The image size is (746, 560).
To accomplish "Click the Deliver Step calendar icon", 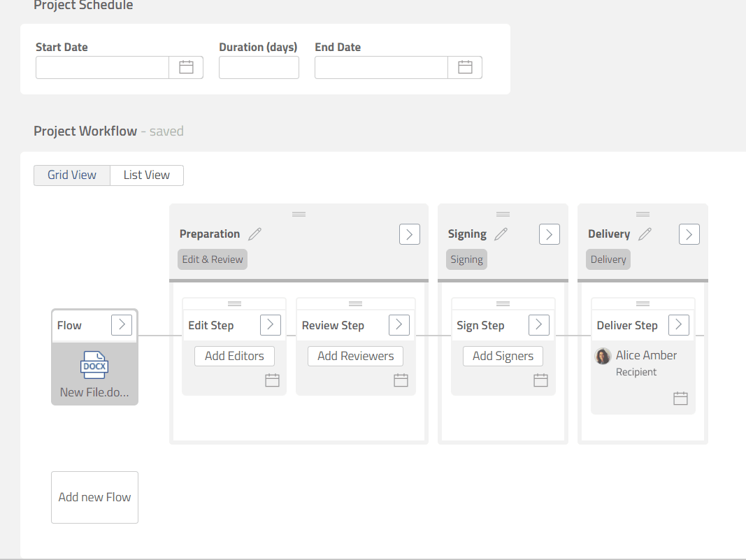I will pos(680,397).
